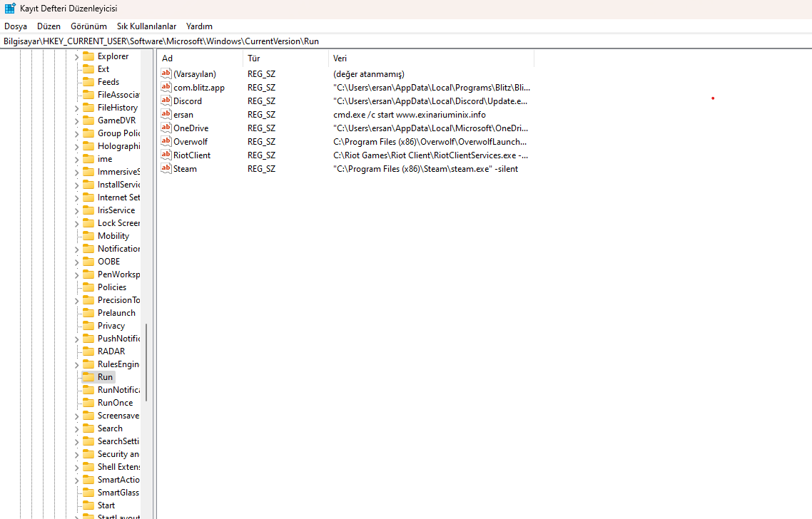This screenshot has width=812, height=519.
Task: Expand the OOBE key chevron
Action: 76,262
